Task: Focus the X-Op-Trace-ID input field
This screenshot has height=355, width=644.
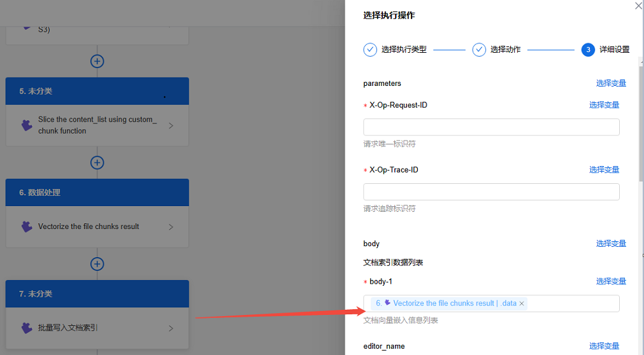Action: tap(491, 192)
